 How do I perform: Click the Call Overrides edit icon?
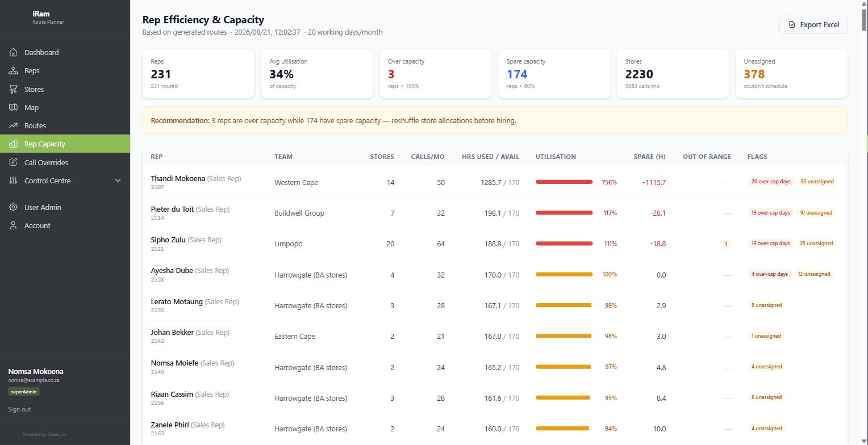pyautogui.click(x=13, y=162)
